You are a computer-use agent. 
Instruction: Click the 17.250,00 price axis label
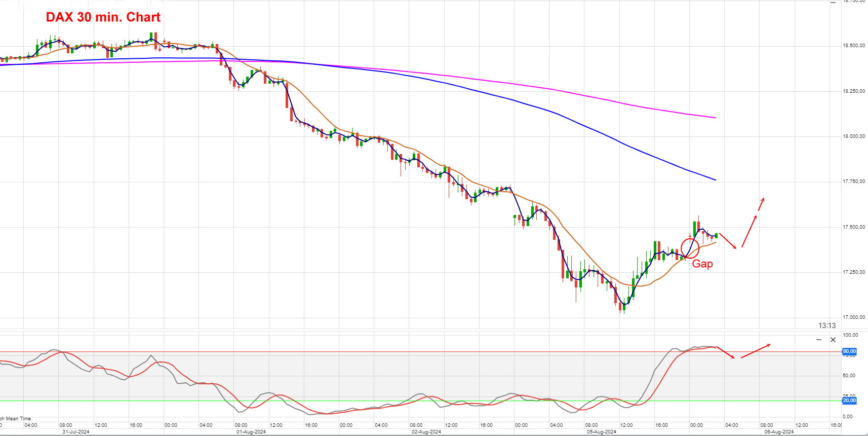[x=854, y=272]
